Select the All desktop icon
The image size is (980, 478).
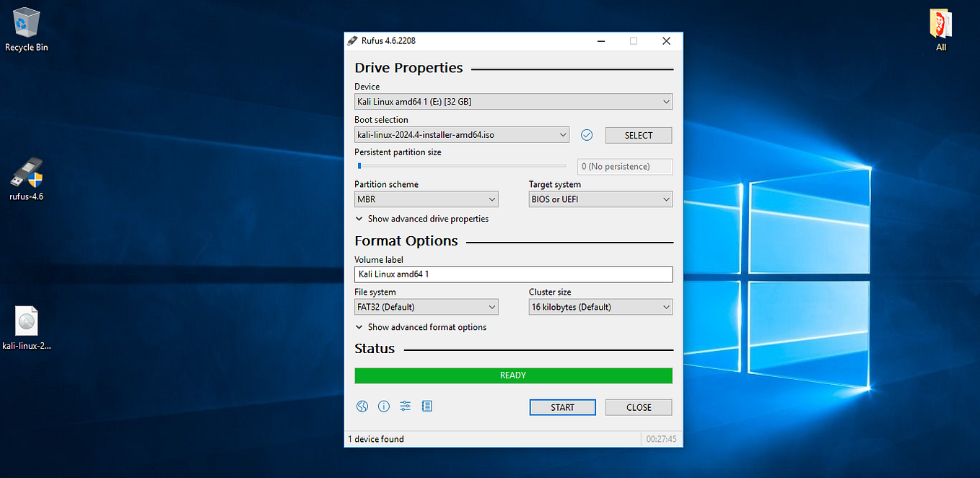(x=941, y=30)
